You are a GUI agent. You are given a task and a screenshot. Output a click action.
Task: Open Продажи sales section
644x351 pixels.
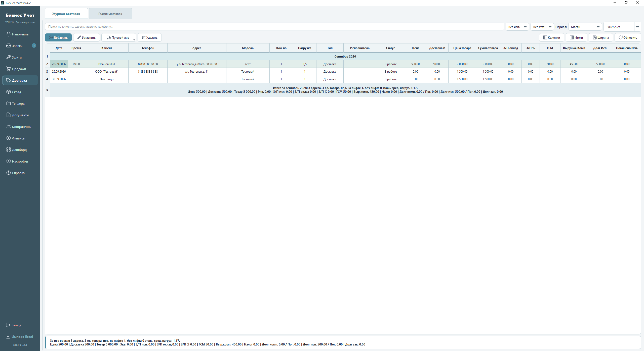click(20, 69)
